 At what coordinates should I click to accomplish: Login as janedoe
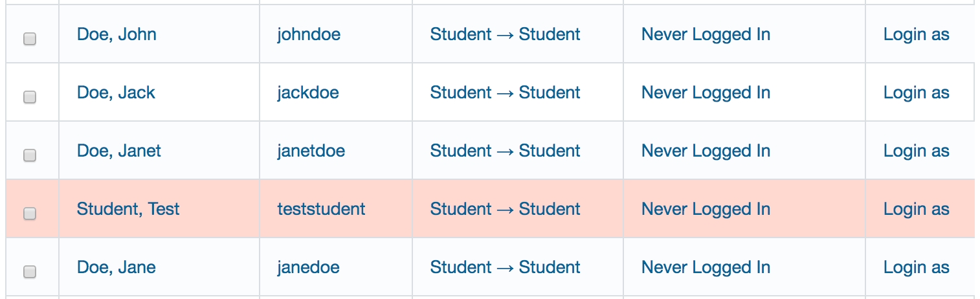coord(916,267)
